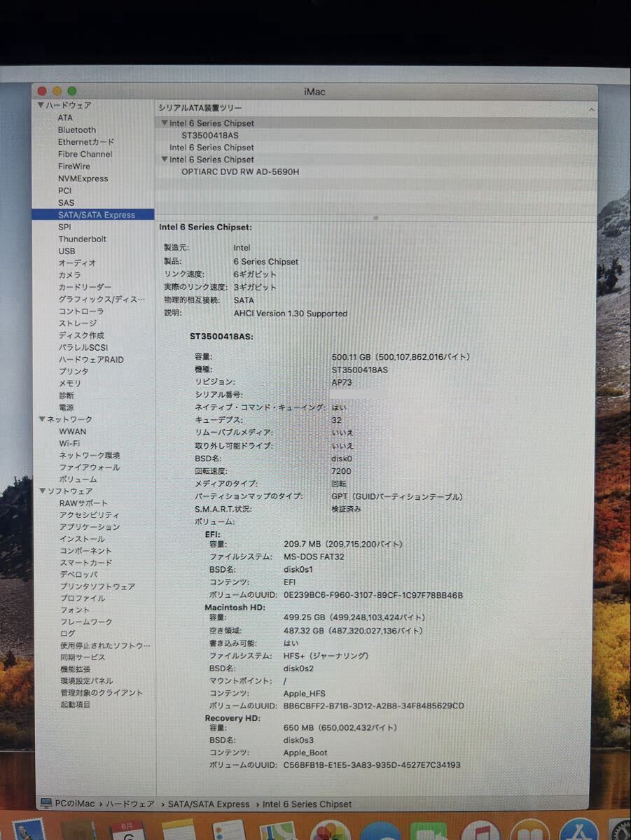Launch Photos from the Dock
The height and width of the screenshot is (840, 631).
coord(330,832)
